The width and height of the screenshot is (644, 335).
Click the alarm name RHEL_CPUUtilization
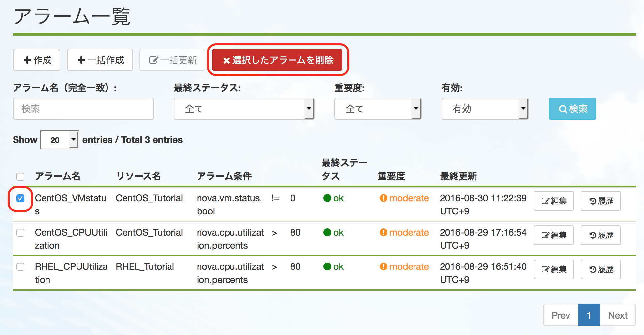pyautogui.click(x=71, y=273)
